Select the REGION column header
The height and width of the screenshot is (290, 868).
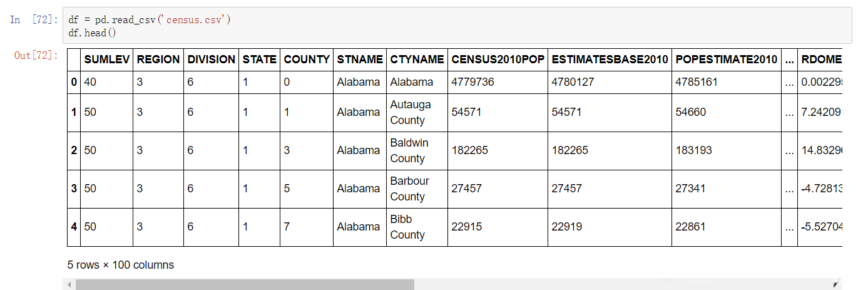coord(158,60)
